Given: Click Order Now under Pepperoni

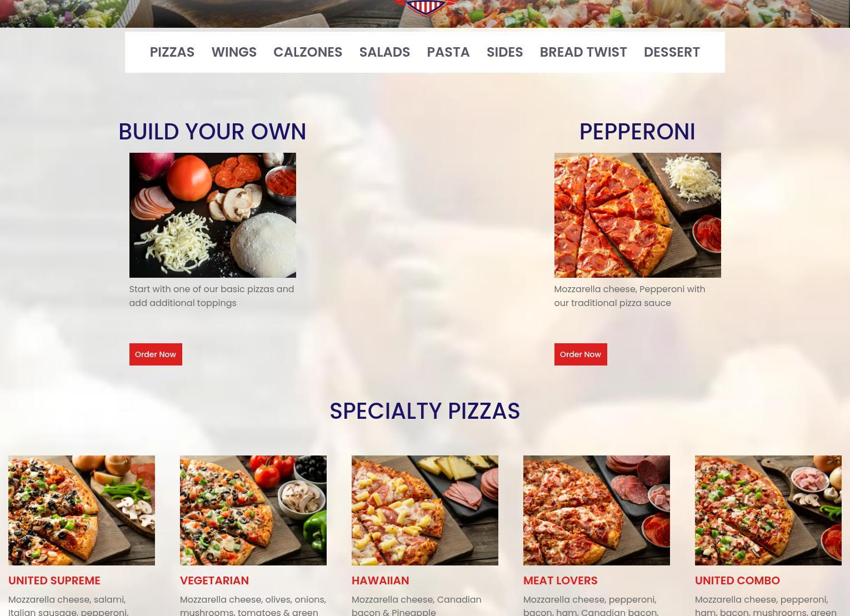Looking at the screenshot, I should 581,354.
